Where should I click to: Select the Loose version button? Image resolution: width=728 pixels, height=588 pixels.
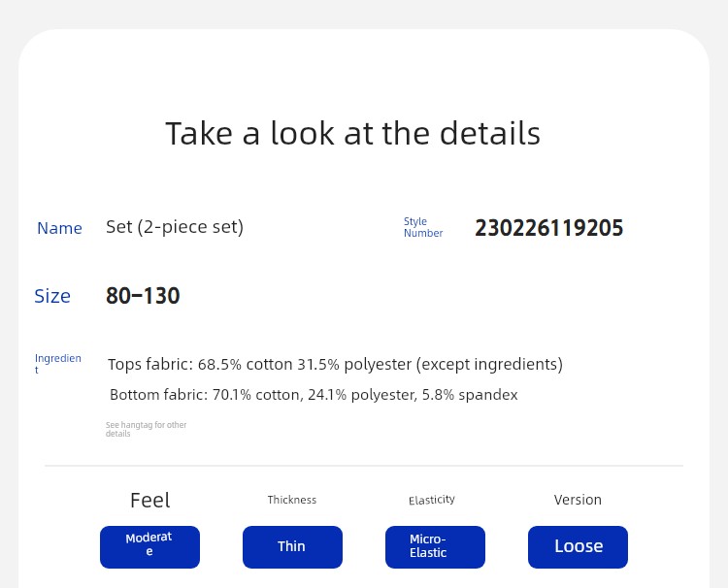click(578, 546)
